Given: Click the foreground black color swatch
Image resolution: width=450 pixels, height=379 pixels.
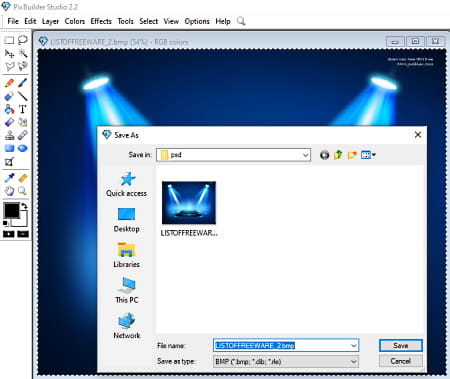Looking at the screenshot, I should [11, 211].
